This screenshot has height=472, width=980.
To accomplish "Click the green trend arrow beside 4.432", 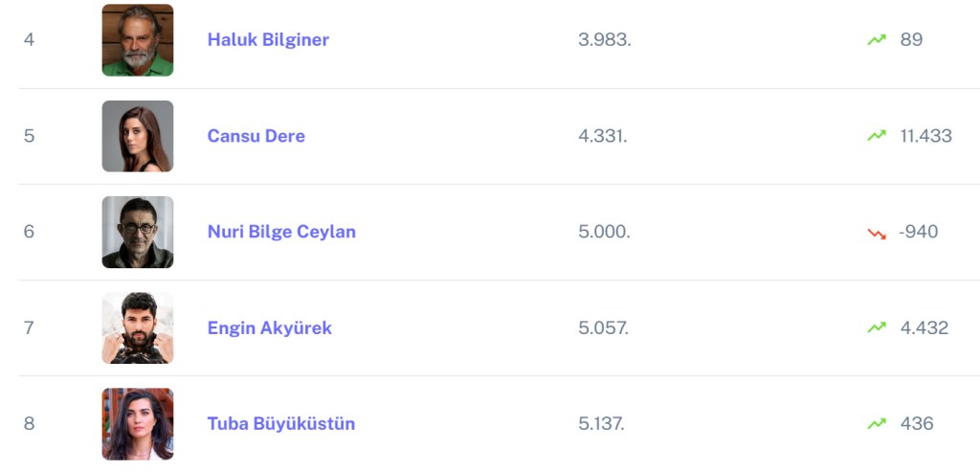I will [x=877, y=327].
